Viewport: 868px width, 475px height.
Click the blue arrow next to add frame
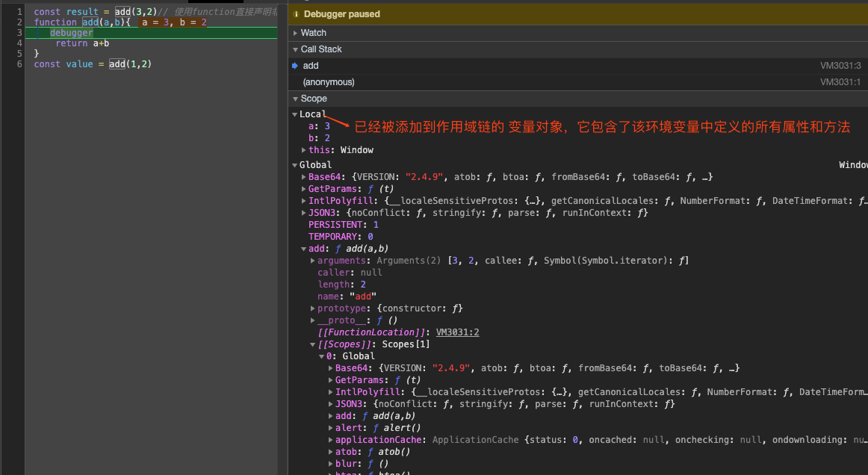point(295,66)
